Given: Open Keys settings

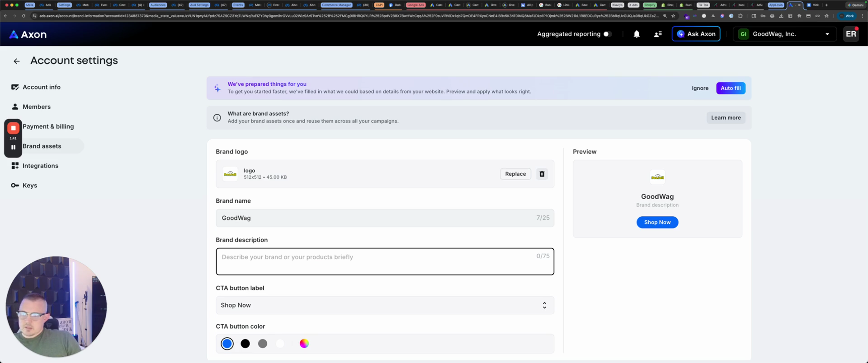Looking at the screenshot, I should (30, 186).
